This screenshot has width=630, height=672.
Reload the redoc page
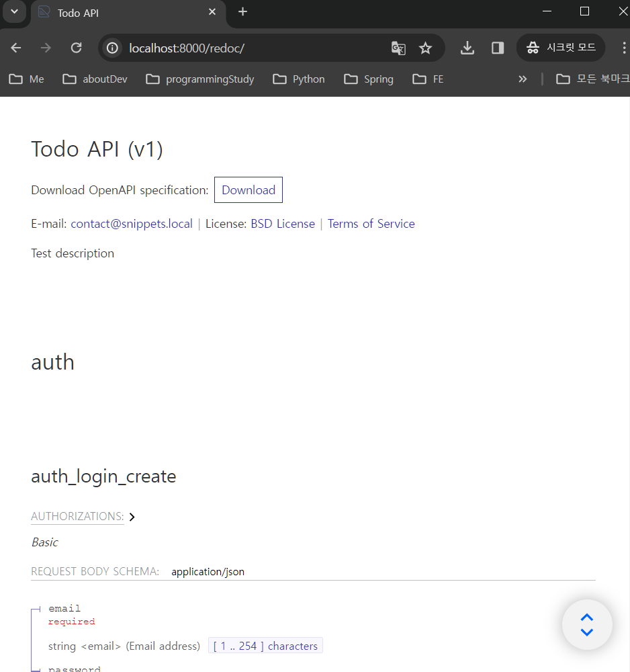[77, 48]
